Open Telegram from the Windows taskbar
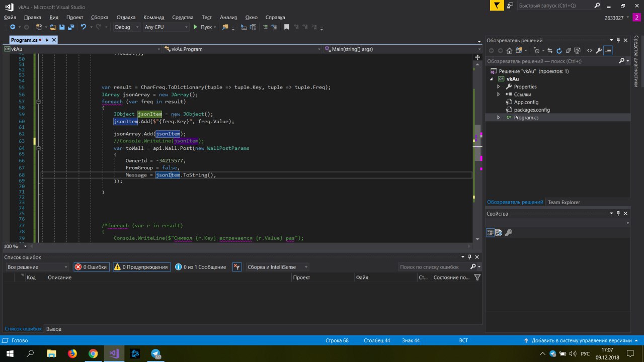The image size is (644, 362). coord(155,353)
